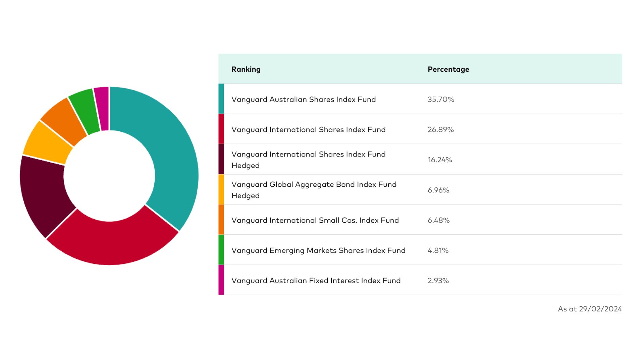Select Vanguard Emerging Markets Shares Index Fund
Viewport: 644px width, 362px height.
pos(318,250)
